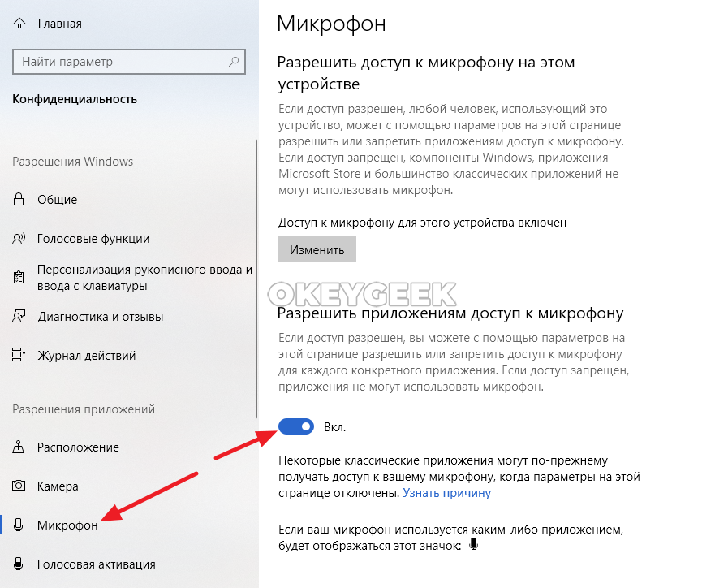Click the Расположение location icon
The image size is (728, 588).
19,447
